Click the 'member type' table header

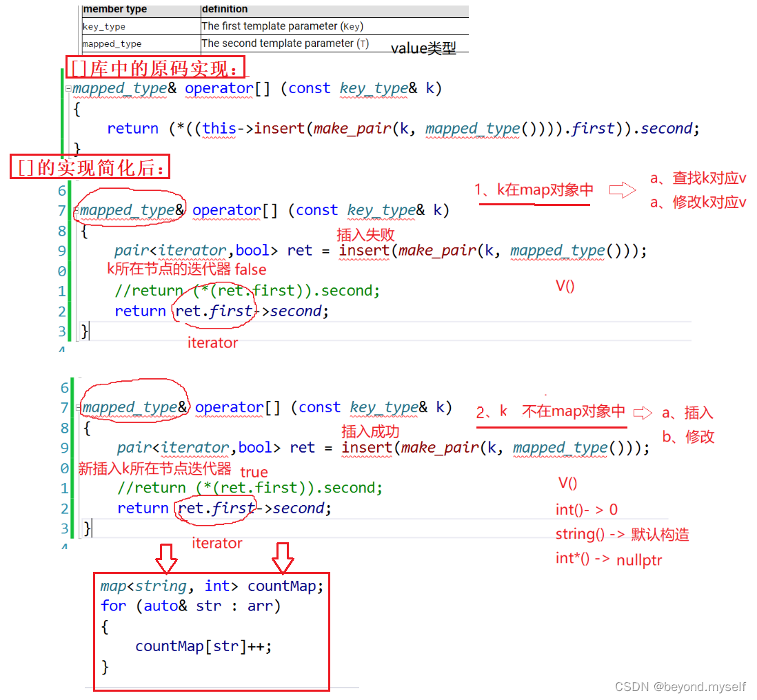point(115,9)
